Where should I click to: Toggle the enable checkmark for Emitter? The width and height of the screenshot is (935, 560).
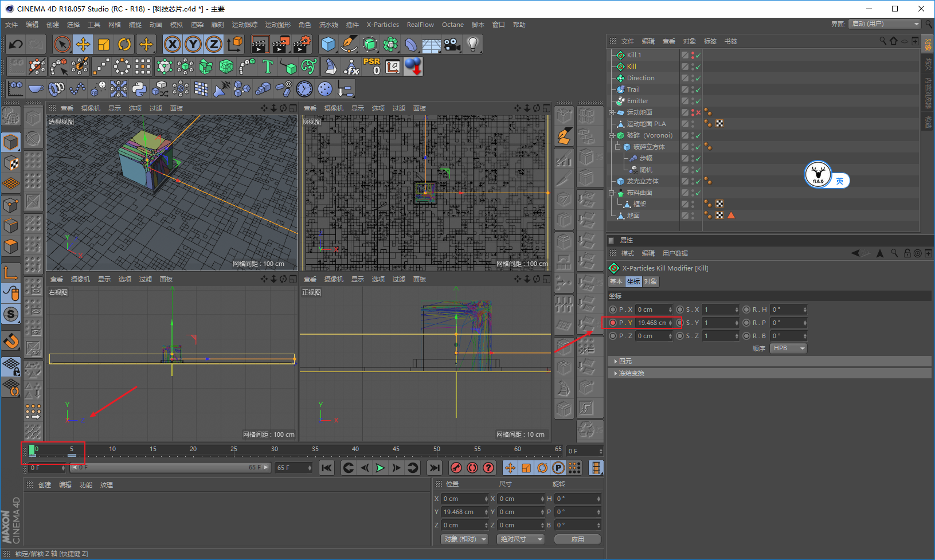pyautogui.click(x=698, y=101)
